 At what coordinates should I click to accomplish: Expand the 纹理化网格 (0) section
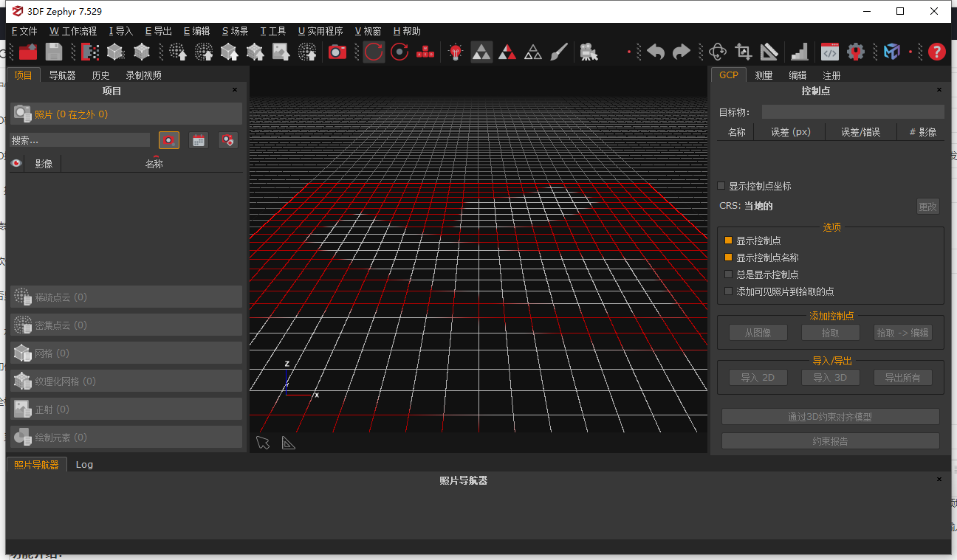click(126, 381)
